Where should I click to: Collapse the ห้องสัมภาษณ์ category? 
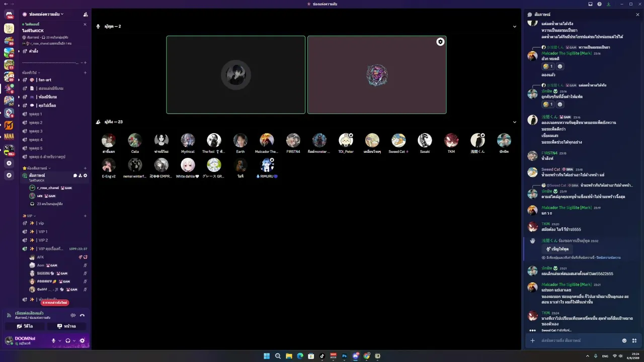(x=37, y=168)
